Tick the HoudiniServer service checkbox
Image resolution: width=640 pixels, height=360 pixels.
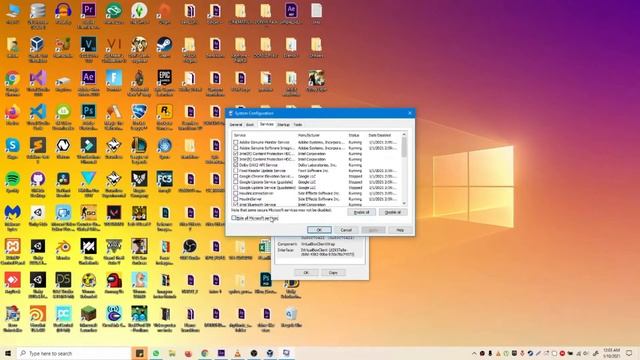point(236,199)
